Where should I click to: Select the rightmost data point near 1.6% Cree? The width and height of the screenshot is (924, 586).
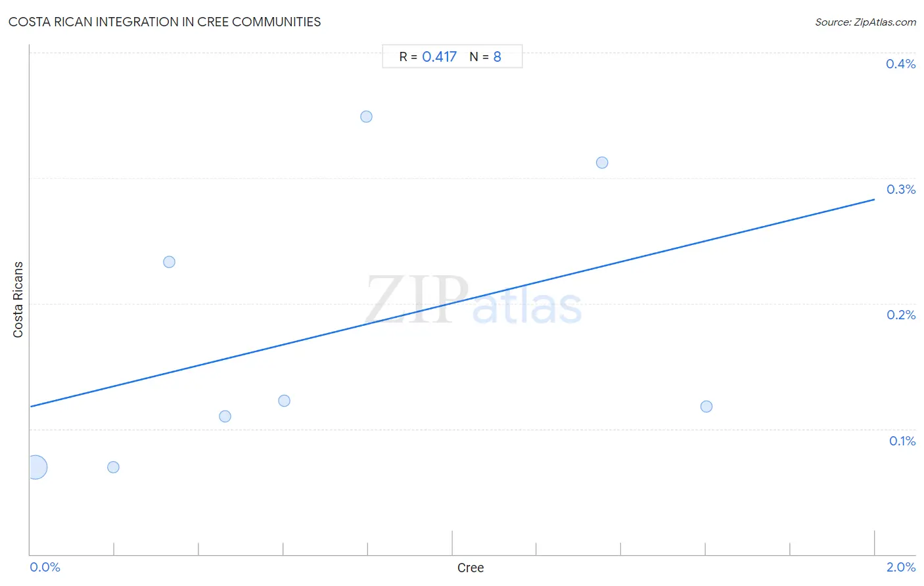click(706, 406)
